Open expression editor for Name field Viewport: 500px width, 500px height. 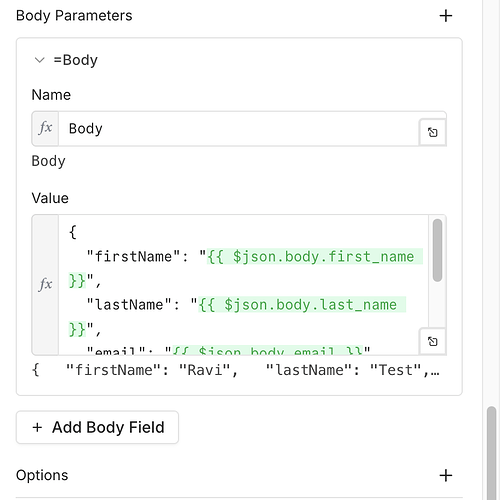click(x=433, y=132)
